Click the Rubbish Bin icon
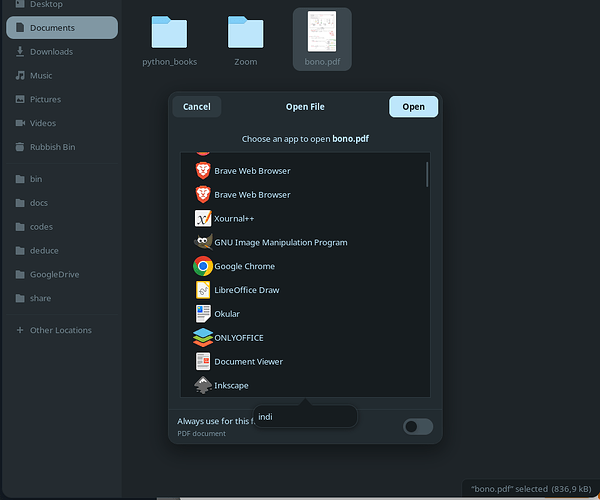600x500 pixels. (x=20, y=147)
